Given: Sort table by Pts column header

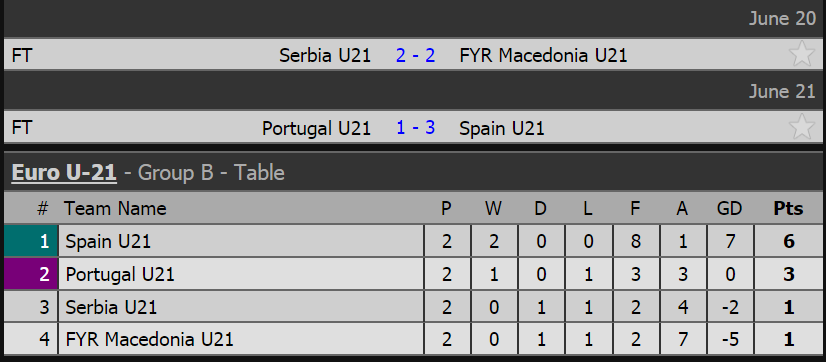Looking at the screenshot, I should 788,209.
